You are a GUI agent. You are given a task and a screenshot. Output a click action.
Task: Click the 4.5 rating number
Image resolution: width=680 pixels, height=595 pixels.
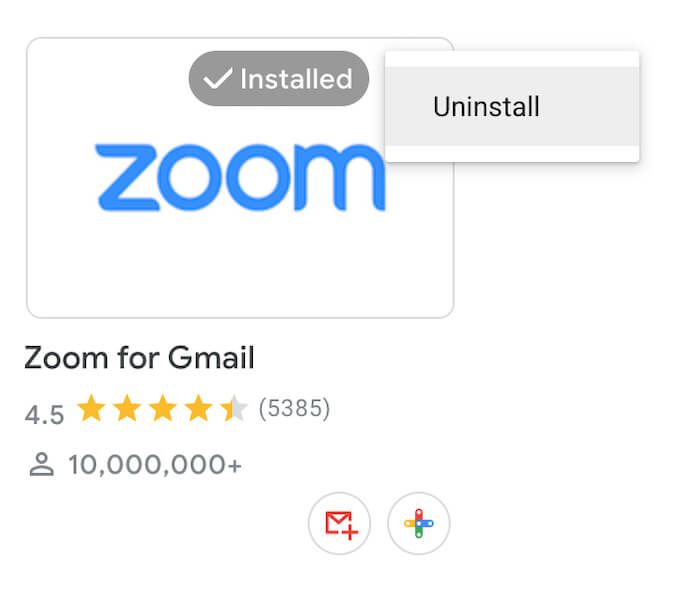44,415
